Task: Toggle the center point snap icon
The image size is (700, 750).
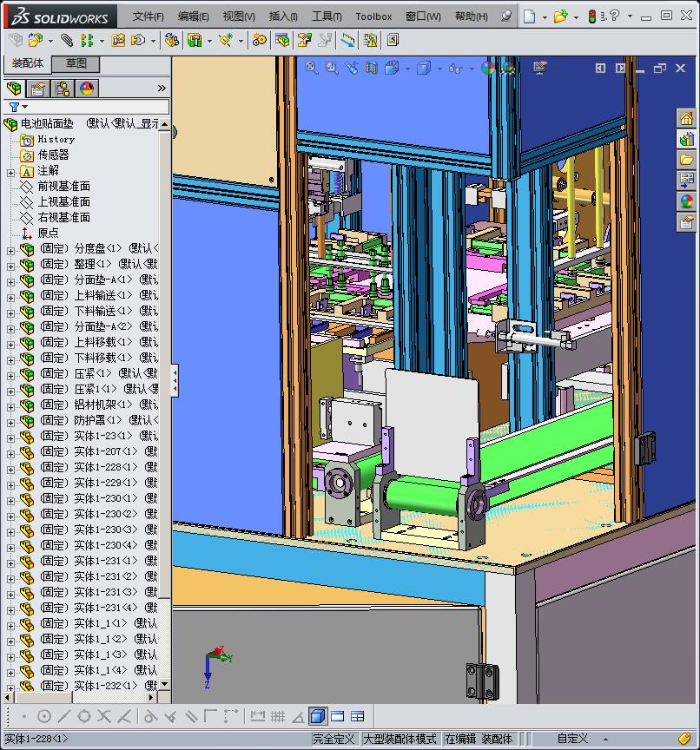Action: click(x=44, y=716)
